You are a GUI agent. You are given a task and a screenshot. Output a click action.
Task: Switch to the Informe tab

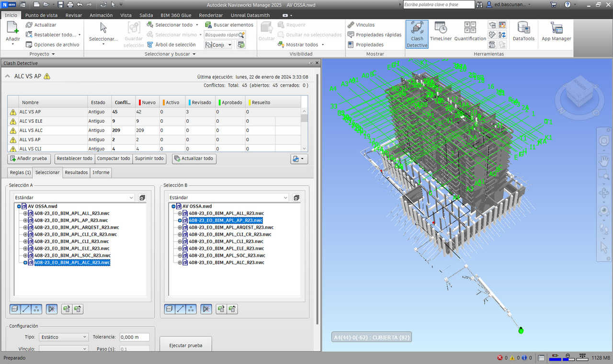(x=101, y=172)
